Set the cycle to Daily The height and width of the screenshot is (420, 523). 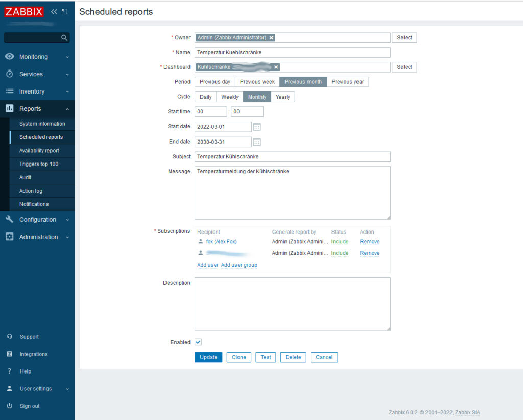pos(205,97)
